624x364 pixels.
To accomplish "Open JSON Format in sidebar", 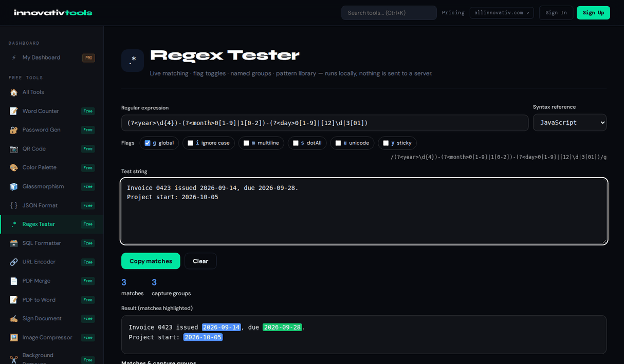I will coord(51,205).
